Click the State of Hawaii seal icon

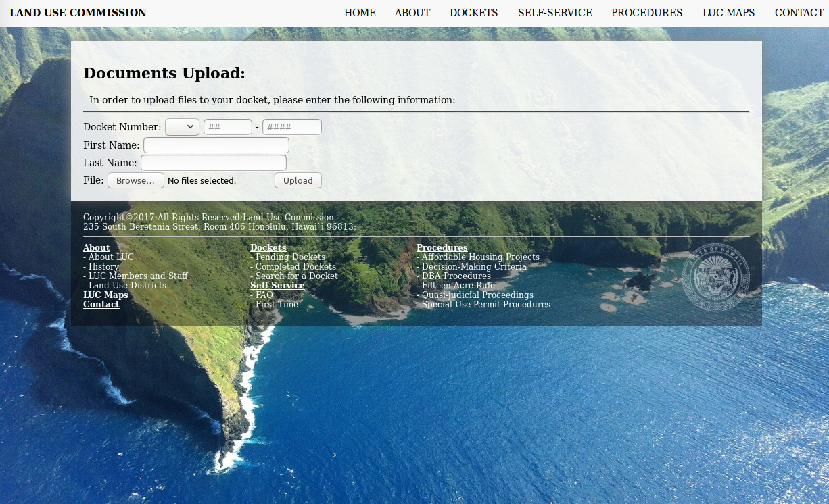715,277
